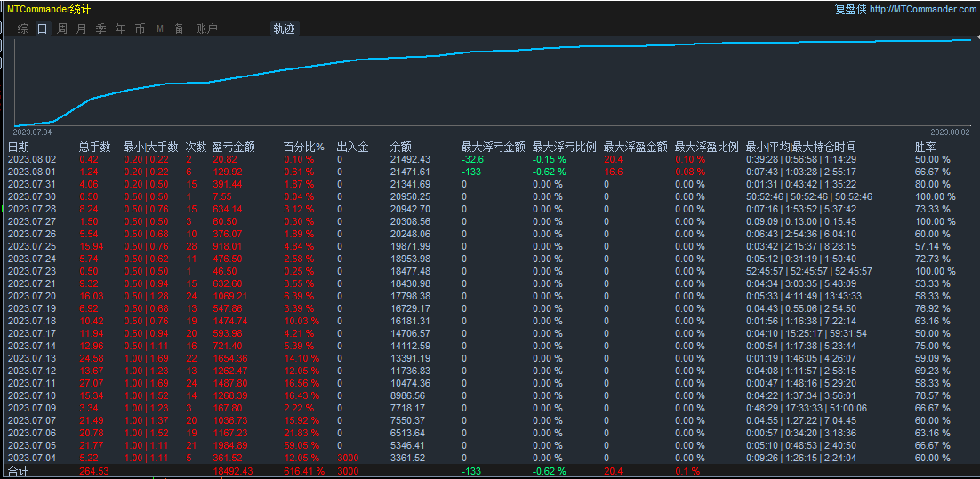Click the 总手数 column header
Viewport: 980px width, 479px height.
(x=95, y=148)
